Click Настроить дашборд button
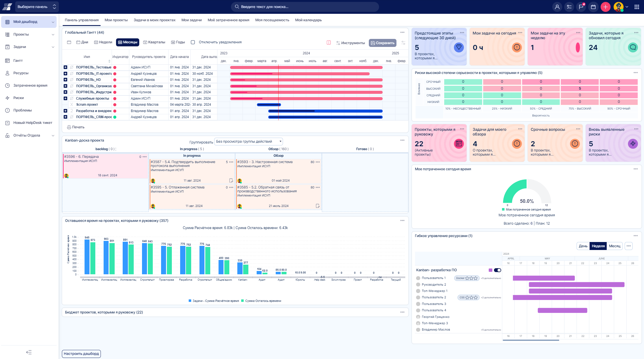The height and width of the screenshot is (359, 644). [81, 354]
